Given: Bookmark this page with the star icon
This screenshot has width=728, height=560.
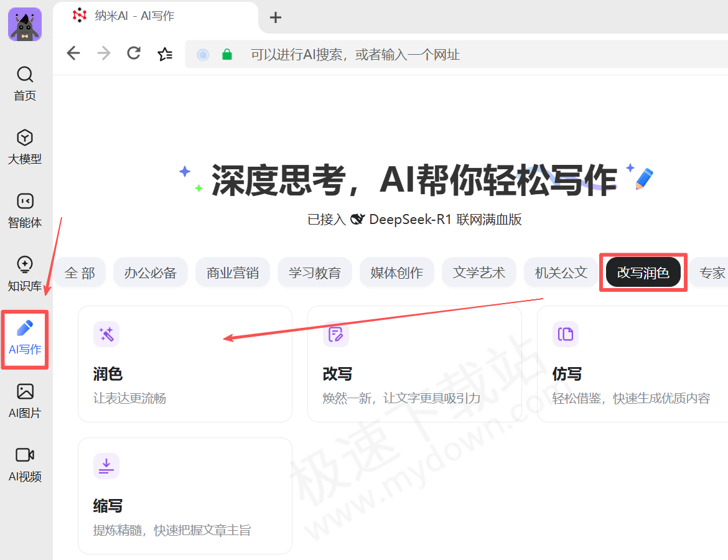Looking at the screenshot, I should [165, 54].
